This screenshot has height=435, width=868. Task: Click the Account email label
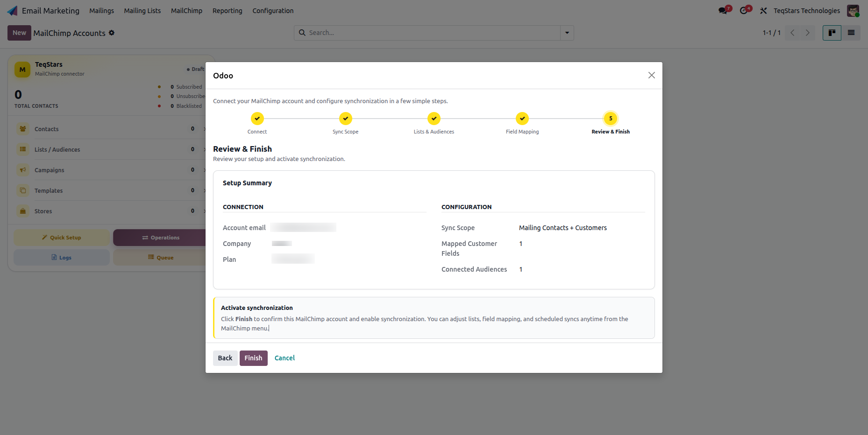tap(244, 228)
